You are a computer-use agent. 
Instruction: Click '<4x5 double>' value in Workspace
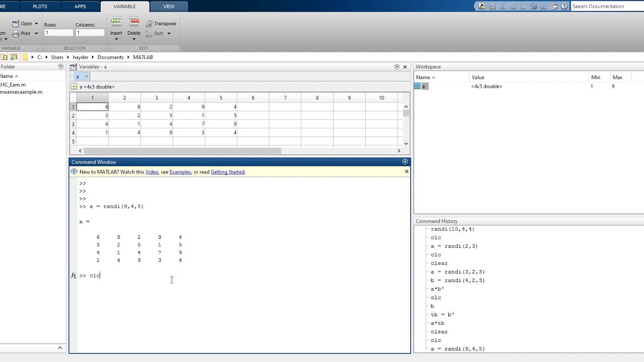pyautogui.click(x=487, y=86)
